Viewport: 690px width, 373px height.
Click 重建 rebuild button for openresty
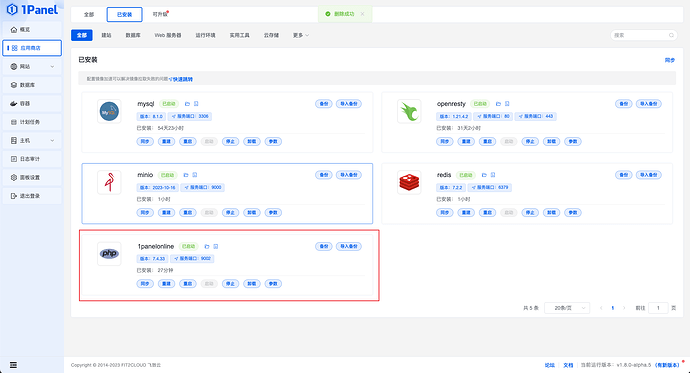point(466,142)
